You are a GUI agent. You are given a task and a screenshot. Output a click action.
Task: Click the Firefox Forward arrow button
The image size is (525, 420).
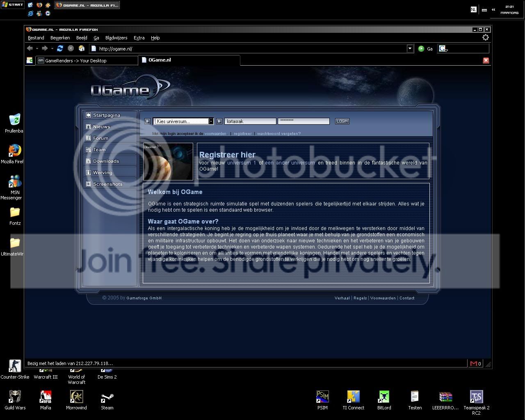click(x=45, y=48)
